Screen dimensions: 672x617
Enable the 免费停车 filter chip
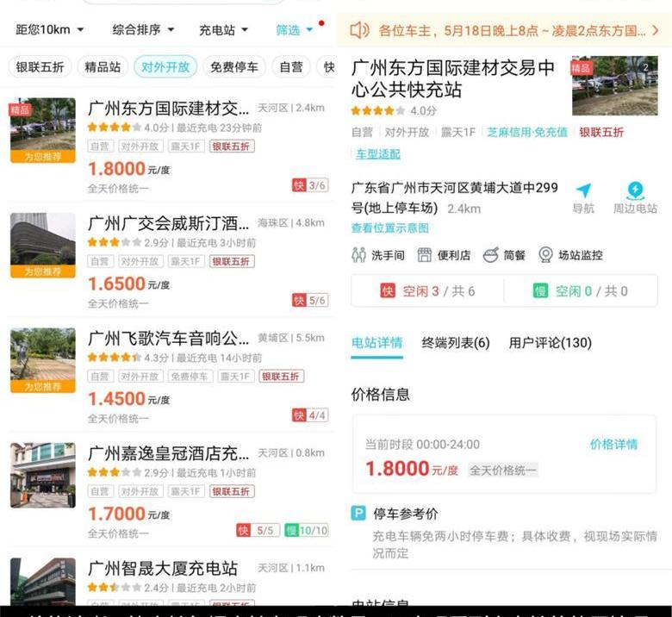coord(233,67)
